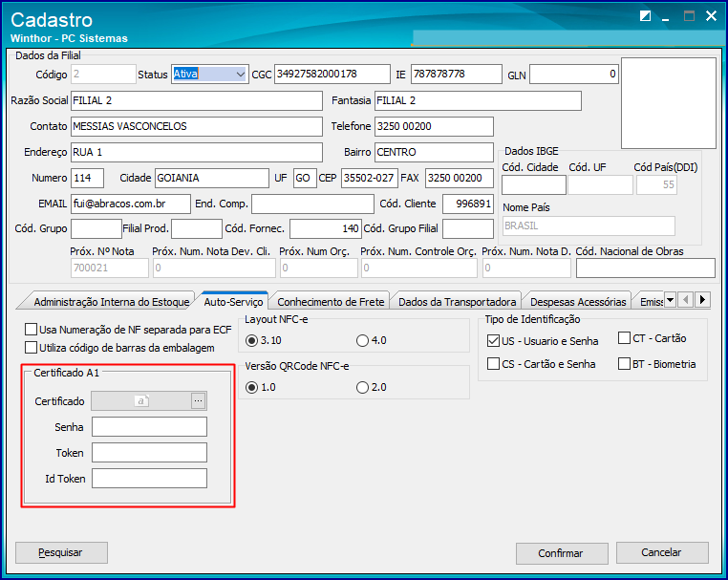Click the Id Token input field
This screenshot has height=580, width=728.
click(149, 479)
